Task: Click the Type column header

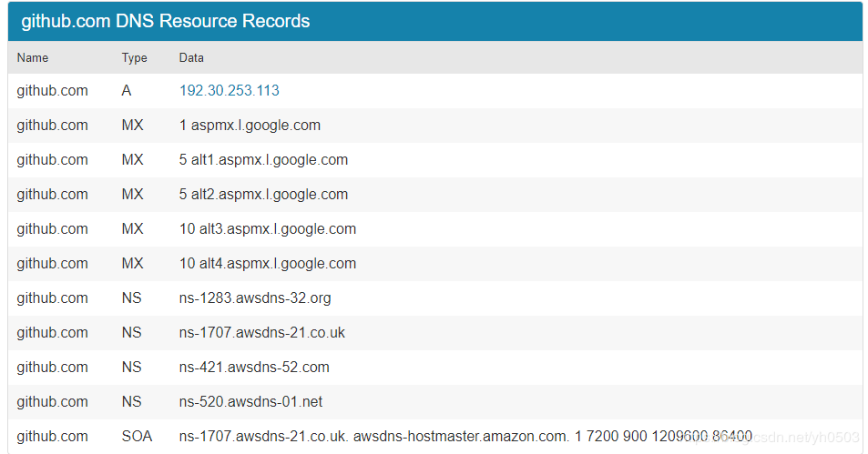Action: pos(134,57)
